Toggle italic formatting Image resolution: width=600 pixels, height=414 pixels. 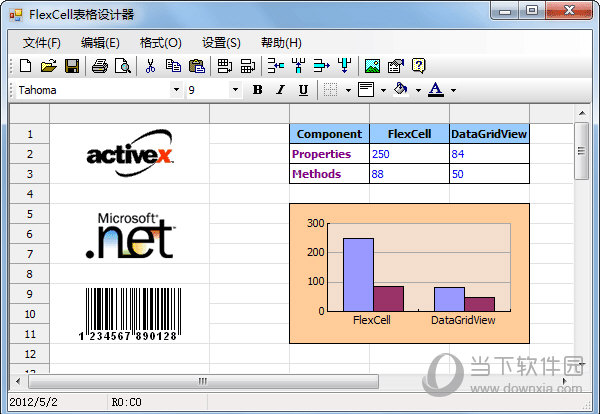point(280,90)
